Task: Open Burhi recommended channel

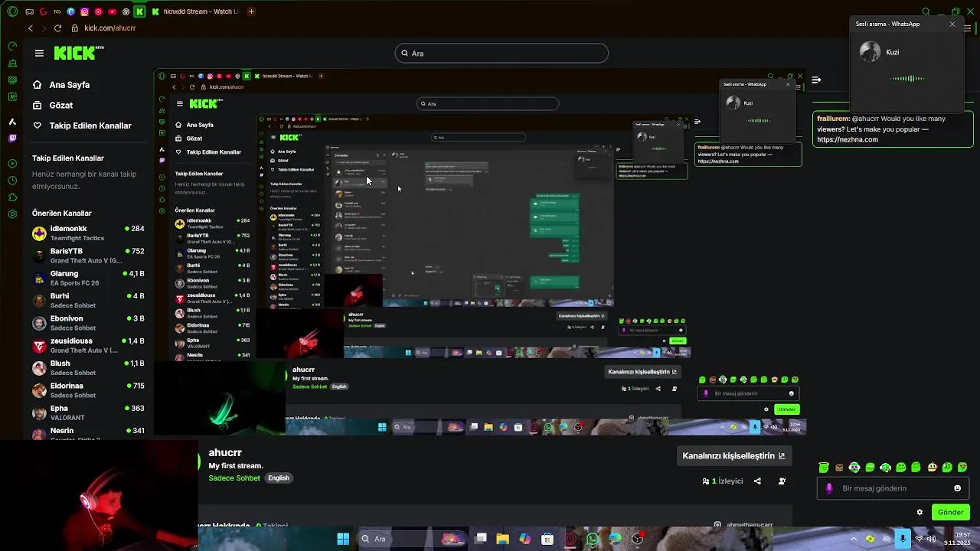Action: click(x=88, y=301)
